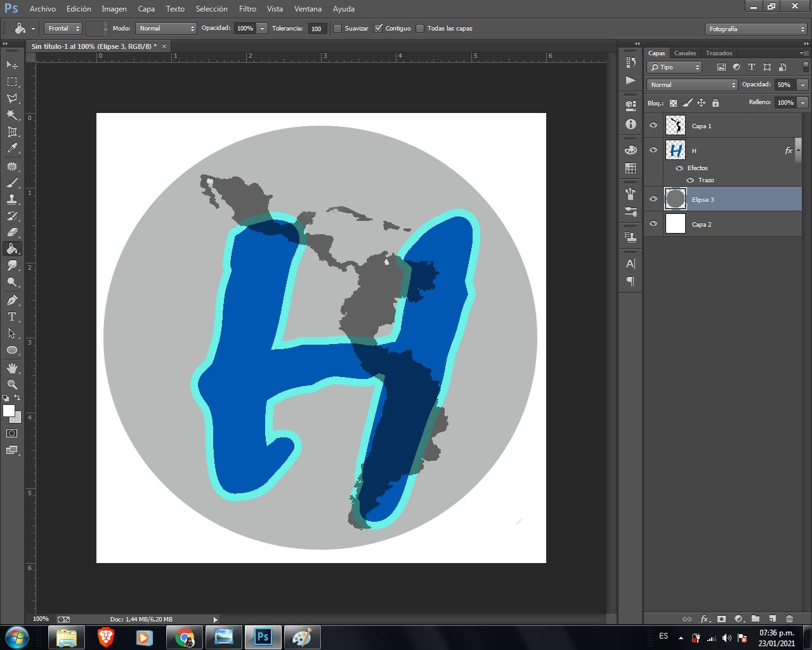
Task: Select the History Brush tool
Action: pos(12,216)
